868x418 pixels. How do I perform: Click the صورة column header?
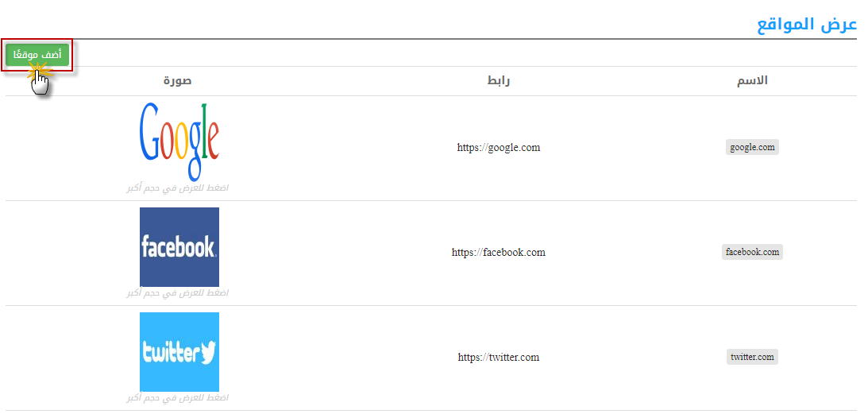click(x=177, y=81)
